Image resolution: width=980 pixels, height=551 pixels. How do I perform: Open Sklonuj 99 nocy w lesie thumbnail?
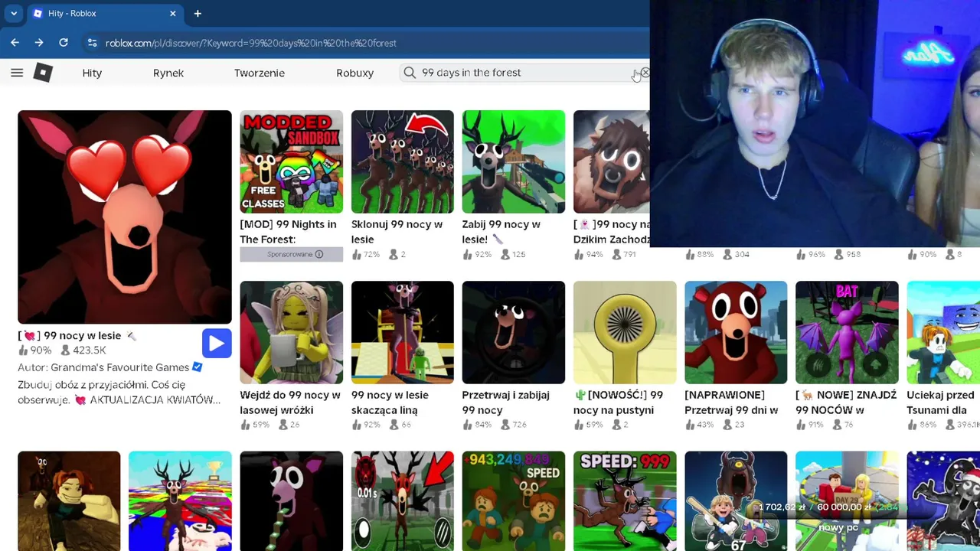[402, 161]
